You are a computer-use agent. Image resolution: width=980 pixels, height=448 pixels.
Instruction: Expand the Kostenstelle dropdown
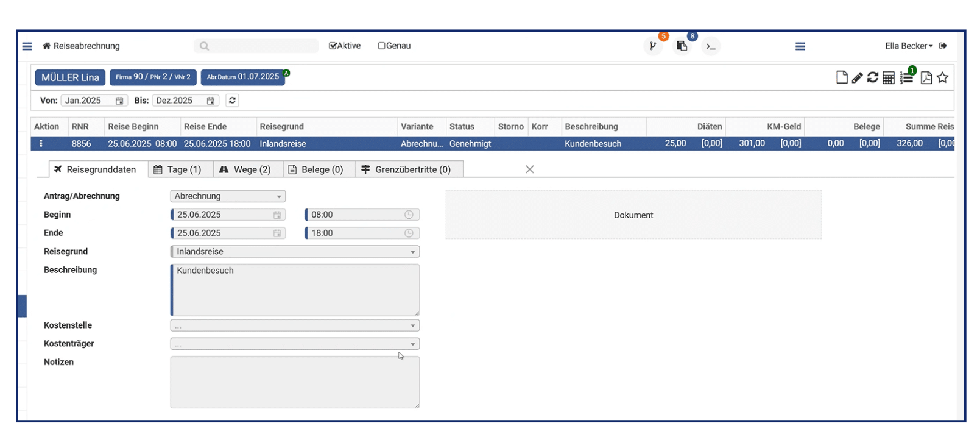click(x=295, y=325)
